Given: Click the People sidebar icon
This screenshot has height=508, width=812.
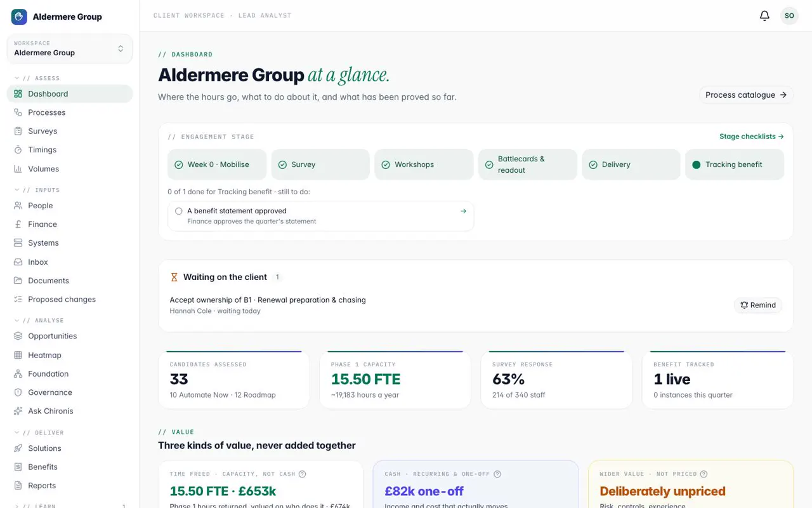Looking at the screenshot, I should [18, 206].
